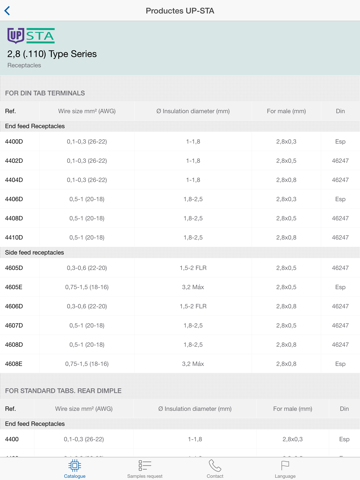Select reference 4406D row

click(x=180, y=199)
